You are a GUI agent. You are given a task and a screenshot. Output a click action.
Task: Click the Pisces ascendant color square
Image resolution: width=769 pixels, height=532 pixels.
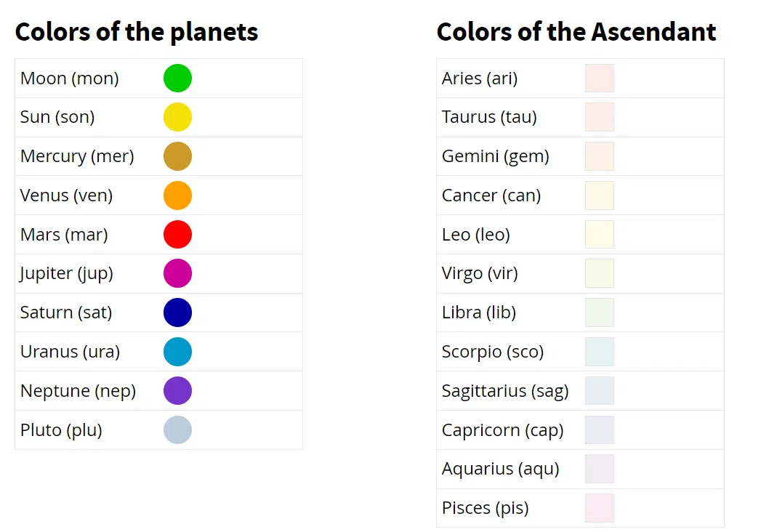(x=600, y=508)
